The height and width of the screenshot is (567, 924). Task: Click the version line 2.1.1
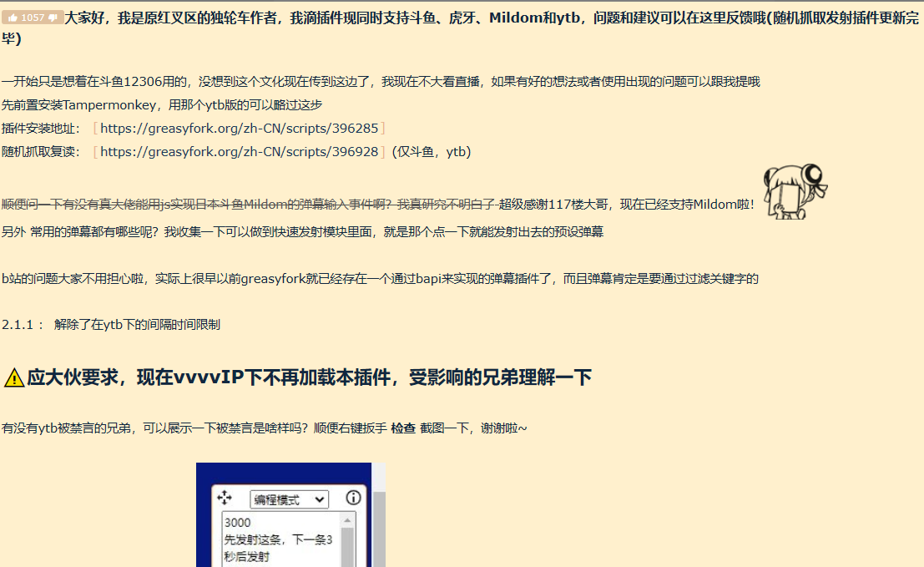pyautogui.click(x=111, y=324)
